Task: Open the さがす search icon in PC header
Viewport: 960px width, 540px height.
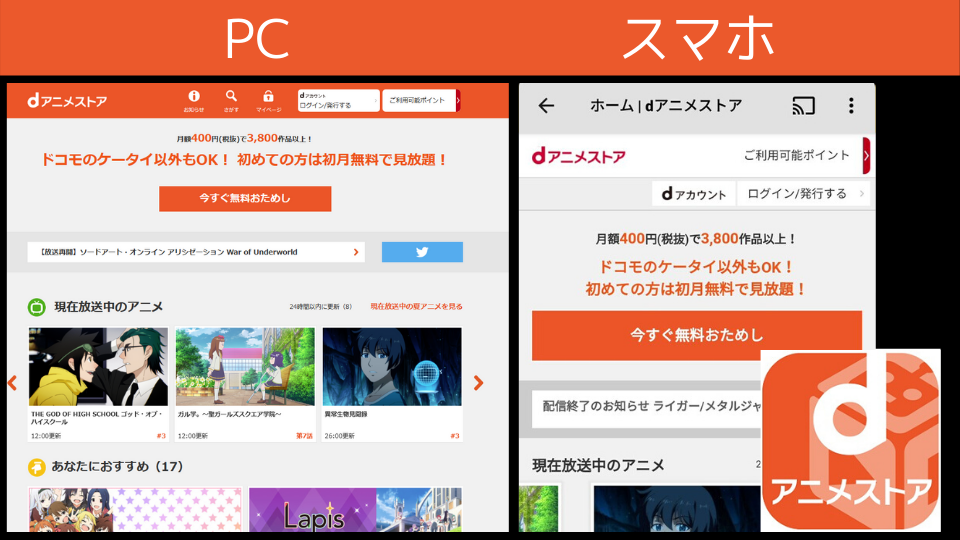Action: click(231, 100)
